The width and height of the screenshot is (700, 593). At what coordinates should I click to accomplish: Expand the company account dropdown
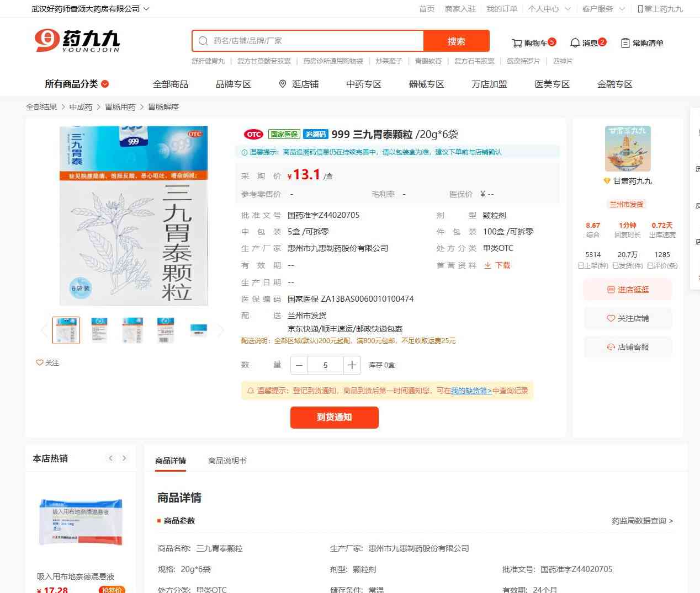[146, 9]
